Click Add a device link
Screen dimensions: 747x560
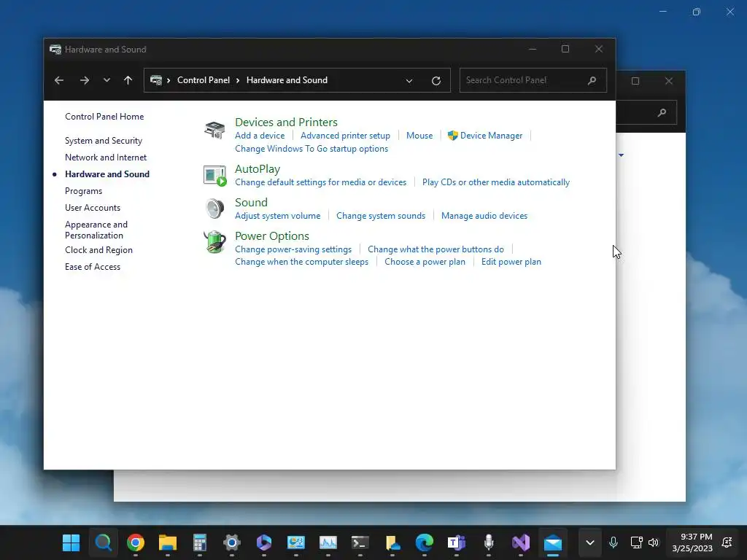pos(260,136)
